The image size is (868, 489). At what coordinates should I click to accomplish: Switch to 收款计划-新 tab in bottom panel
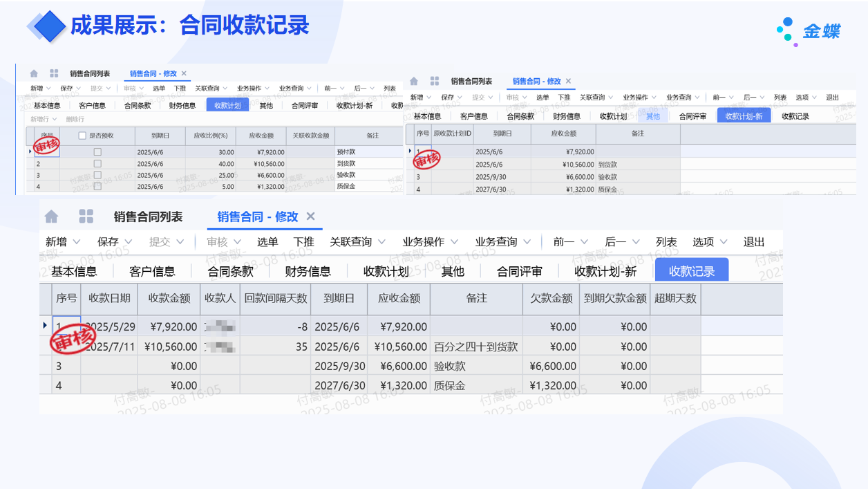pos(605,271)
